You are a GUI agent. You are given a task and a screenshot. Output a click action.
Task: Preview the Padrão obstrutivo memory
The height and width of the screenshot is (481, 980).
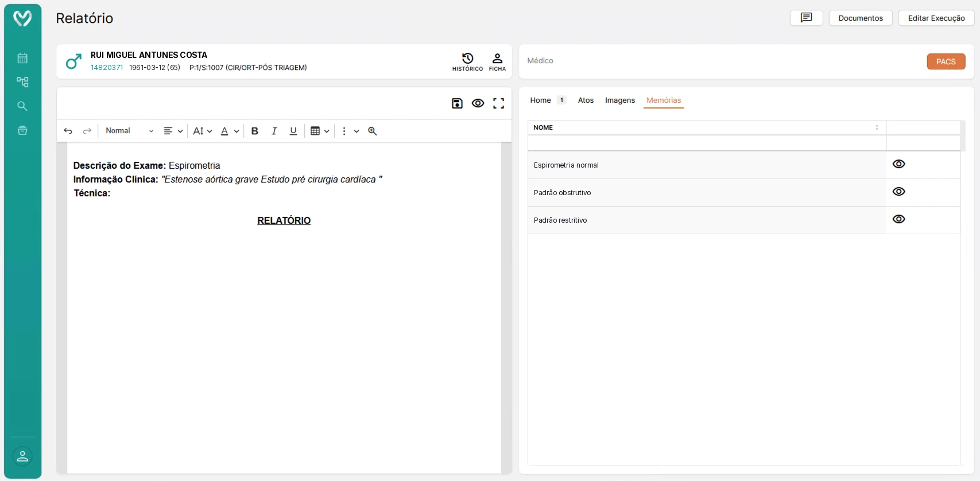[x=899, y=192]
